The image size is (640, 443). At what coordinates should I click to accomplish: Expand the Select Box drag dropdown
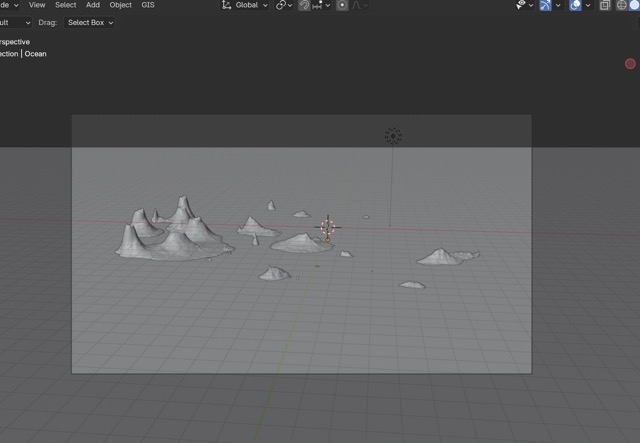pos(90,22)
